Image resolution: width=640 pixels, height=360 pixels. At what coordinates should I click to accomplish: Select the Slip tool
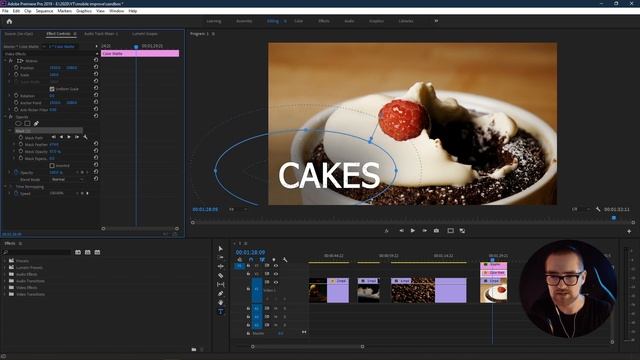pyautogui.click(x=220, y=284)
